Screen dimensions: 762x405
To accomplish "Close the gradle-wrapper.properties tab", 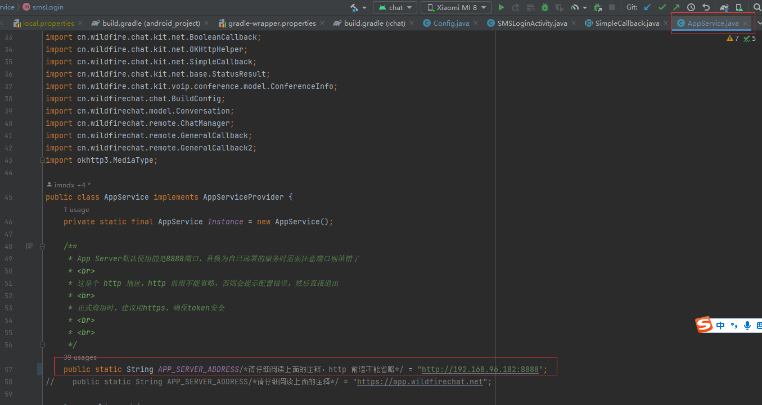I will [322, 23].
